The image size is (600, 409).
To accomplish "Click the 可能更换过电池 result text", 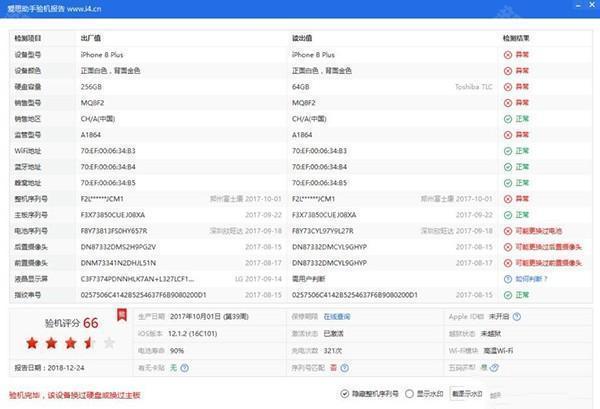I will 538,231.
